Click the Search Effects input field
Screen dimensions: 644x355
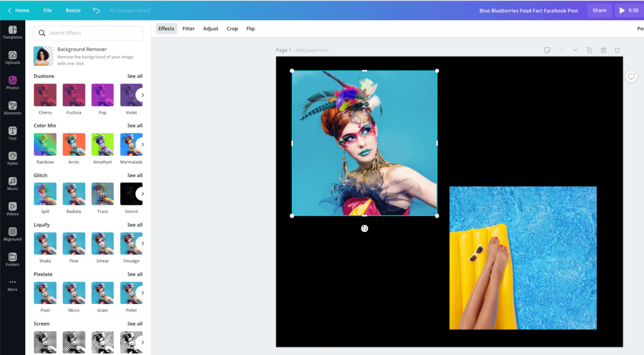pyautogui.click(x=88, y=33)
